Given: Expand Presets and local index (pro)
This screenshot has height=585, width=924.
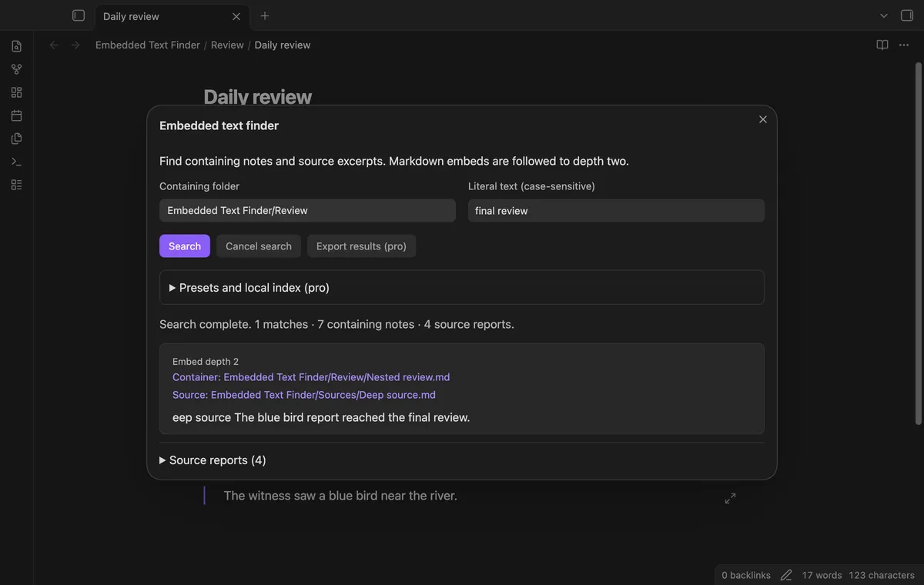Looking at the screenshot, I should (x=462, y=287).
